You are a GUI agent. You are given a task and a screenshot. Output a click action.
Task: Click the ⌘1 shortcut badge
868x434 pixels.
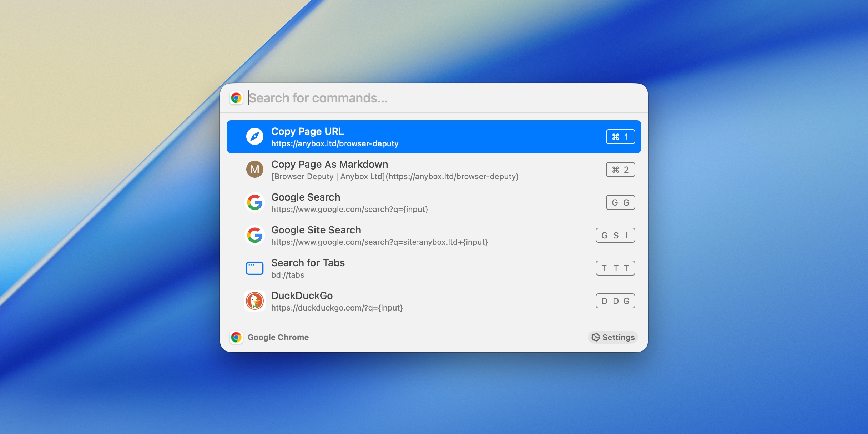pyautogui.click(x=621, y=136)
